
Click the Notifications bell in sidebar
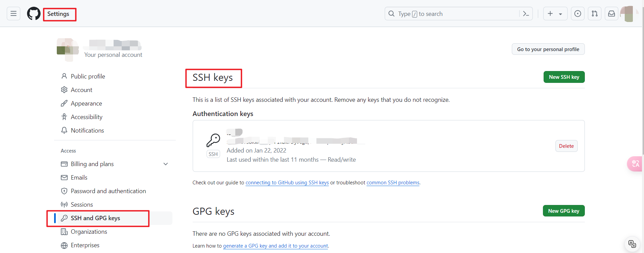point(87,130)
